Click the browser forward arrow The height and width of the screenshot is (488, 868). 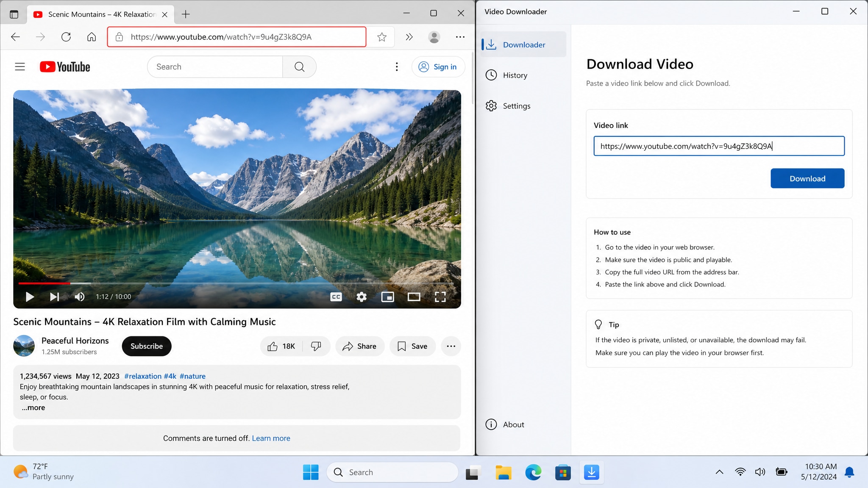pos(40,37)
